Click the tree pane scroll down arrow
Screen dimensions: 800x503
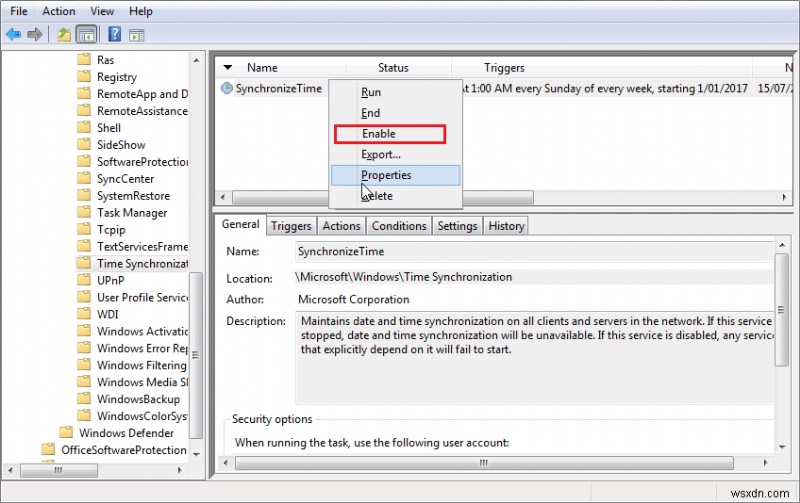pyautogui.click(x=196, y=454)
